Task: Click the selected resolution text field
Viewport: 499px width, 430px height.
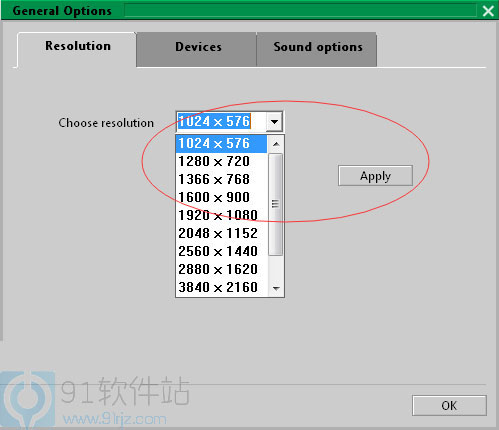Action: [222, 121]
